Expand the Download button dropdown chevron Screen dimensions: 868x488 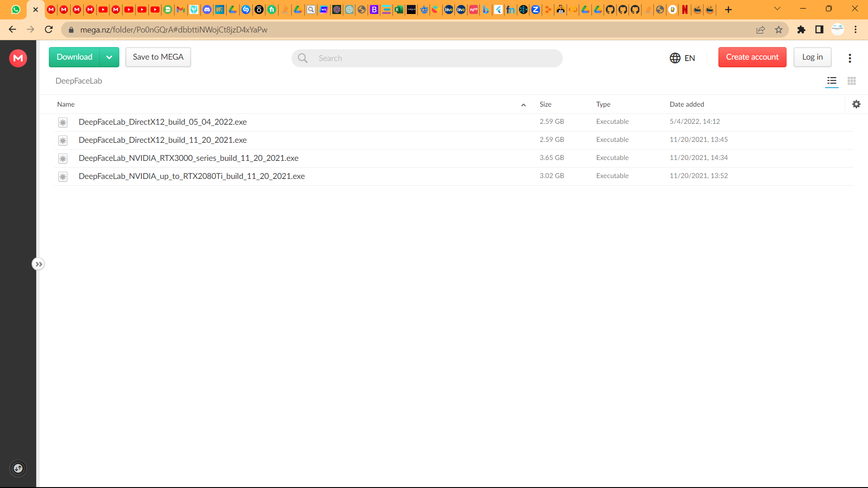tap(109, 57)
